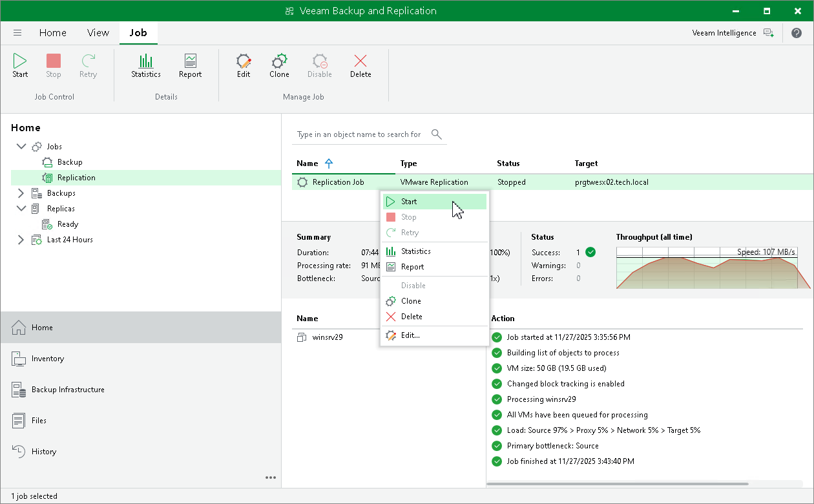
Task: Choose Statistics in the context menu
Action: [434, 251]
